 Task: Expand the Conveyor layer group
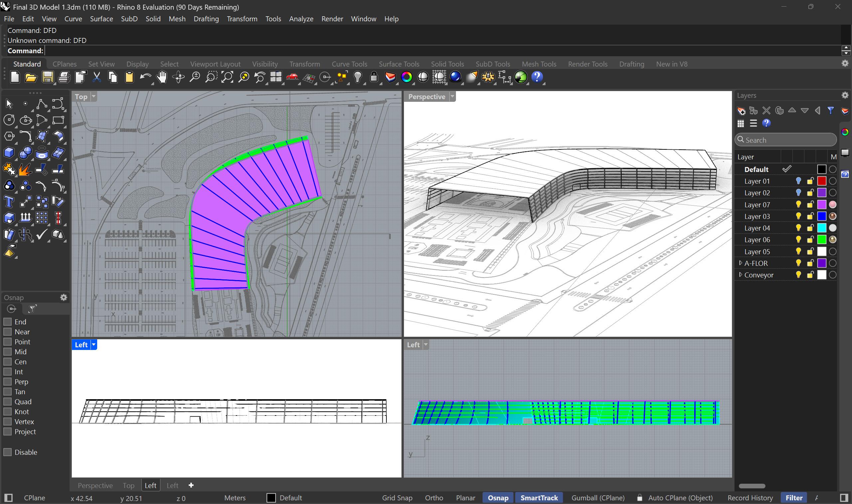740,275
